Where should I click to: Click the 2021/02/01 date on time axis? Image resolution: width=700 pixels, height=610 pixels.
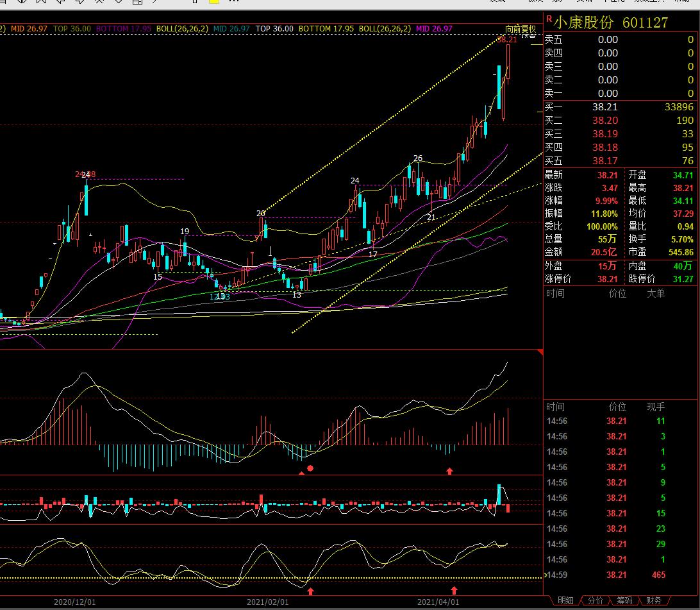pyautogui.click(x=267, y=602)
